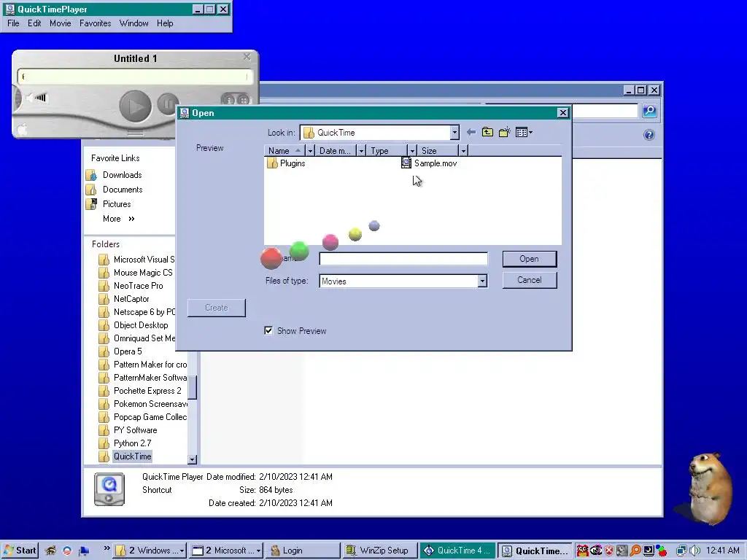
Task: Open the Type column filter arrow
Action: 413,151
